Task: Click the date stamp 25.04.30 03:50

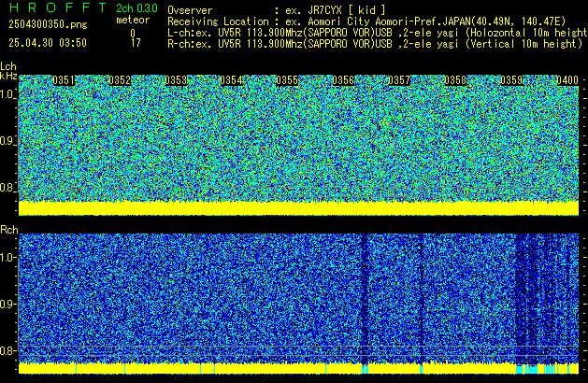Action: 48,43
